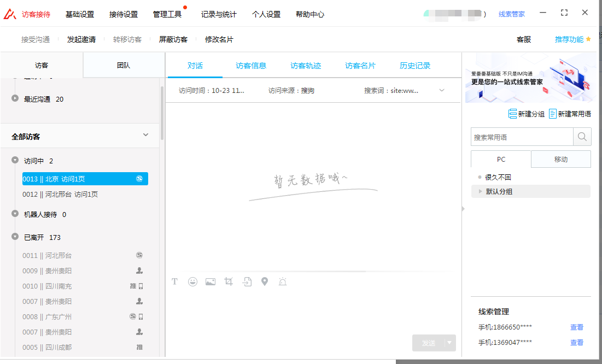The image size is (602, 364).
Task: Click the visitor list scrollbar
Action: tap(162, 113)
